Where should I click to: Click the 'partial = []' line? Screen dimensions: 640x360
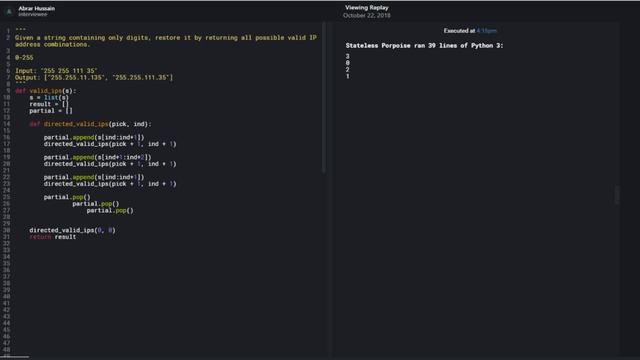tap(51, 111)
